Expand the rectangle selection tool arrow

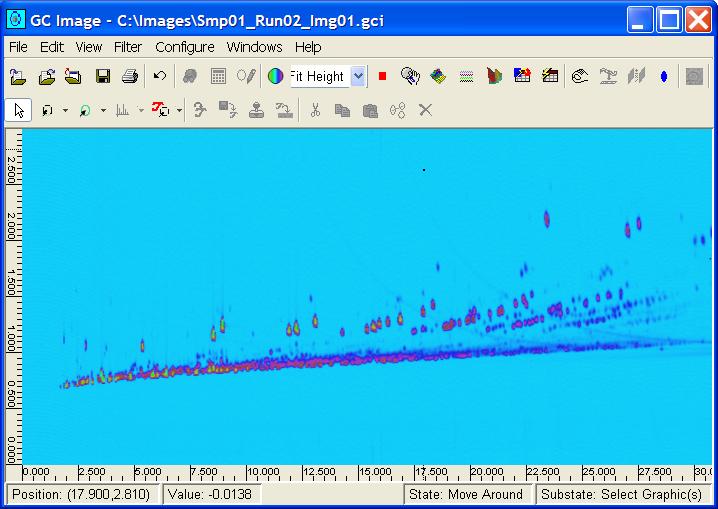65,111
